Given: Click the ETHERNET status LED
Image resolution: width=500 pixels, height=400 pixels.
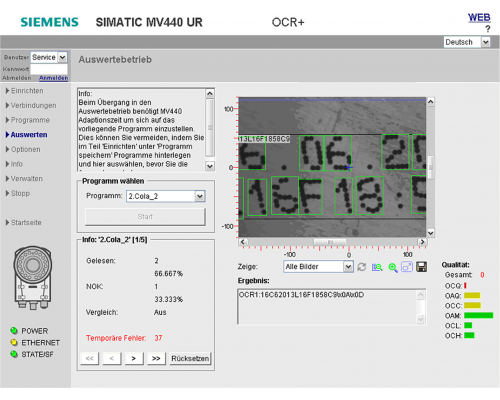Looking at the screenshot, I should coord(14,342).
